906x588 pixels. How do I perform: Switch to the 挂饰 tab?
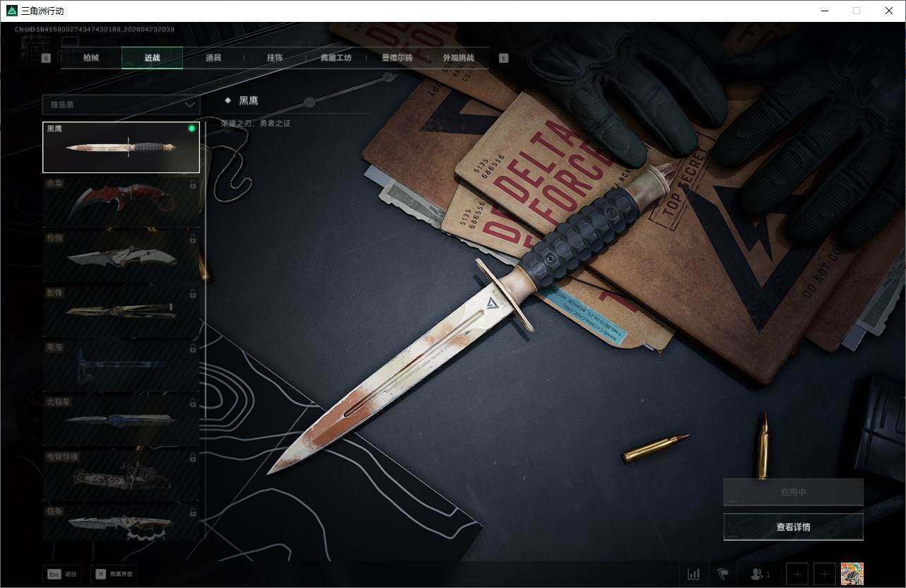(274, 58)
